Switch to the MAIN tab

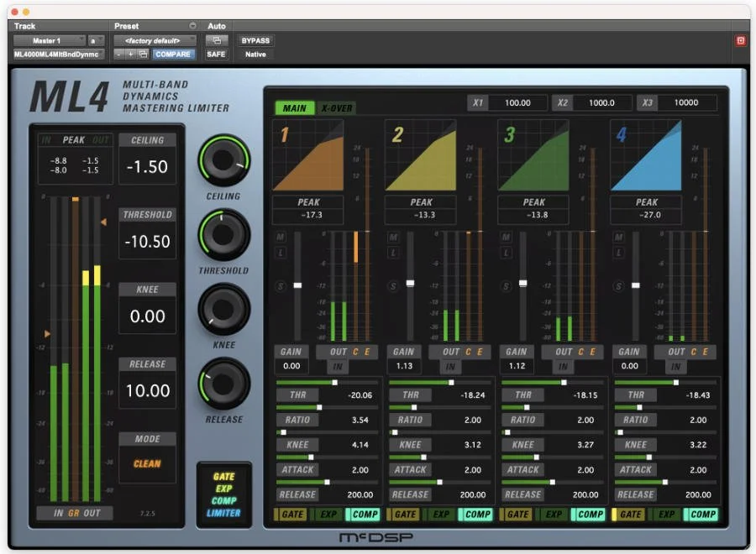click(x=295, y=108)
